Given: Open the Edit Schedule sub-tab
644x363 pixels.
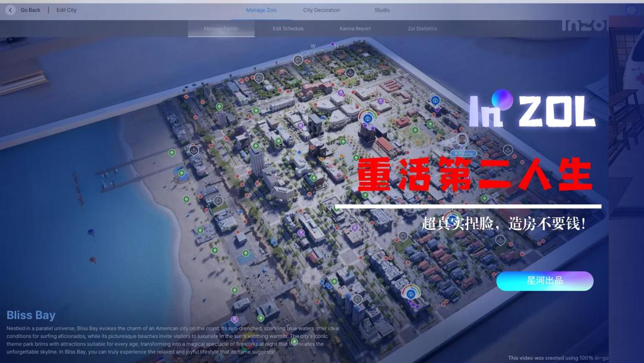Looking at the screenshot, I should (288, 29).
